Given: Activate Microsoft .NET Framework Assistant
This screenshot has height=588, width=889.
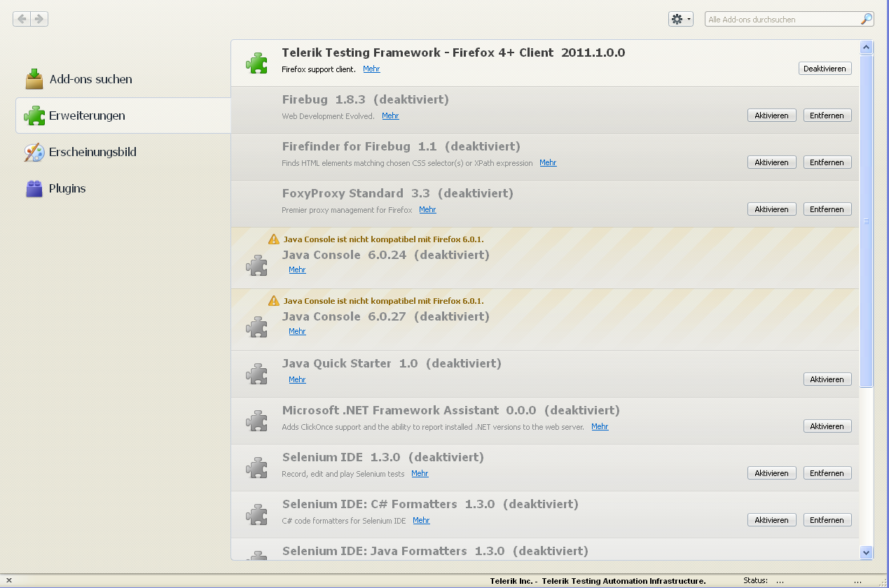Looking at the screenshot, I should click(827, 426).
